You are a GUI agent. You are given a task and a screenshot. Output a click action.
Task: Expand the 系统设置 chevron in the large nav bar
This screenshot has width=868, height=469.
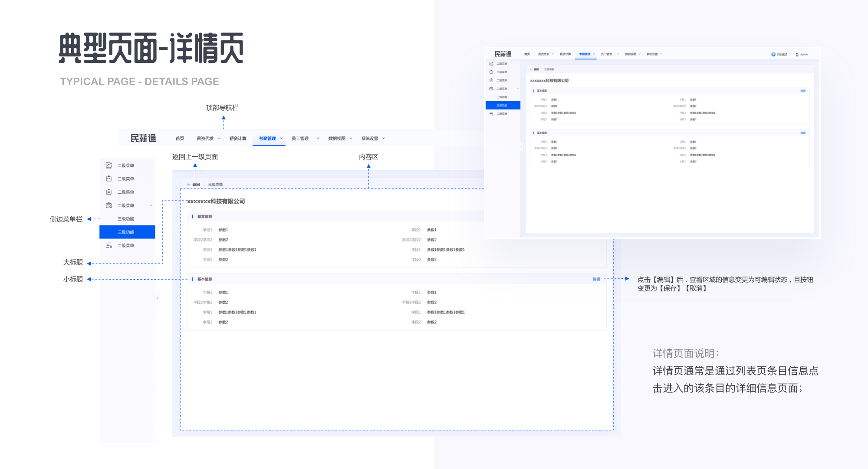tap(384, 139)
